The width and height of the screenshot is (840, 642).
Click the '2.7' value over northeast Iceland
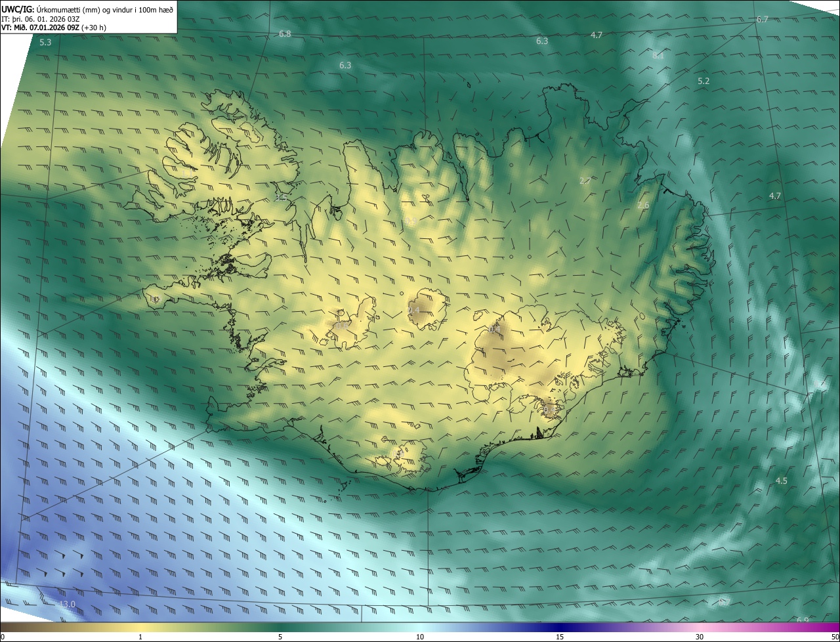(x=585, y=181)
